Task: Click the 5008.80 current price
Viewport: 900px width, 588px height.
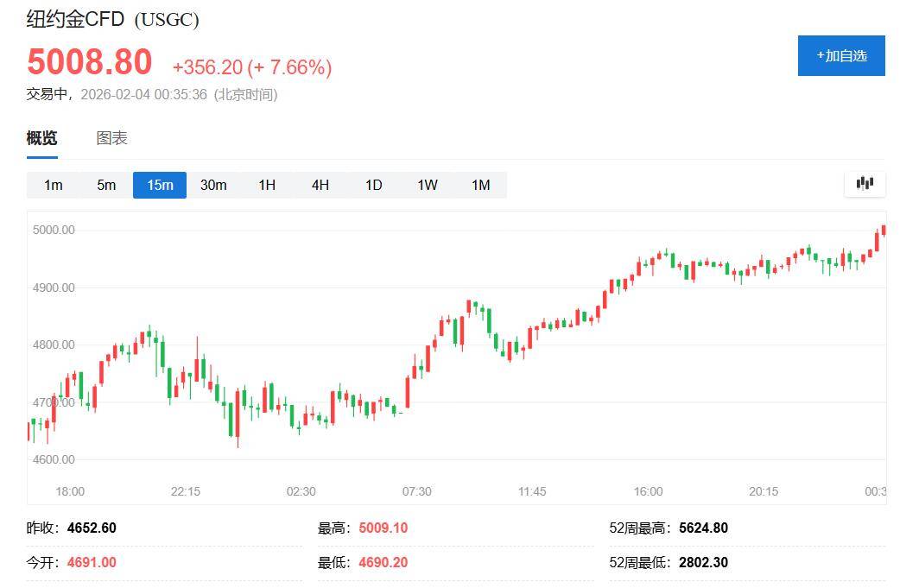Action: tap(90, 62)
